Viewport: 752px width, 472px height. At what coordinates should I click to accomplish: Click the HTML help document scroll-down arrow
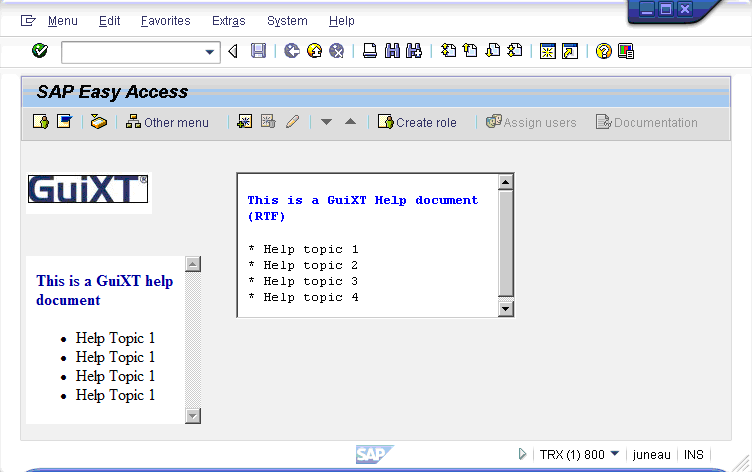click(x=193, y=415)
